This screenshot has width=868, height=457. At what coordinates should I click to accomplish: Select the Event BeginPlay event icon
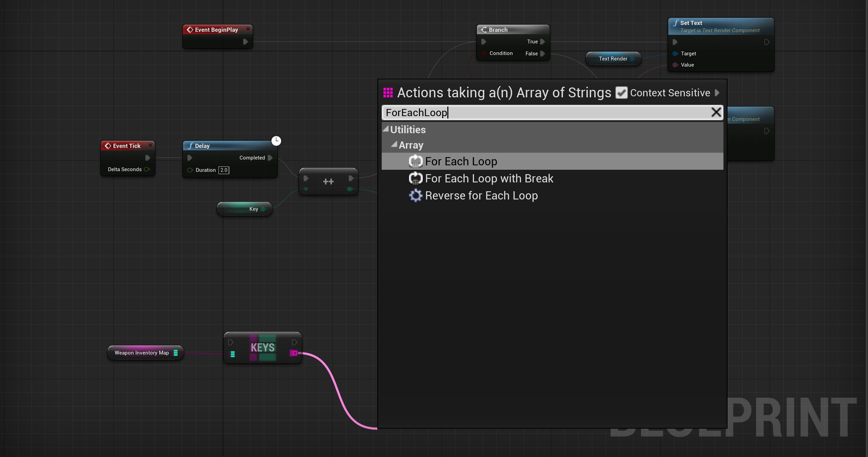click(x=190, y=30)
